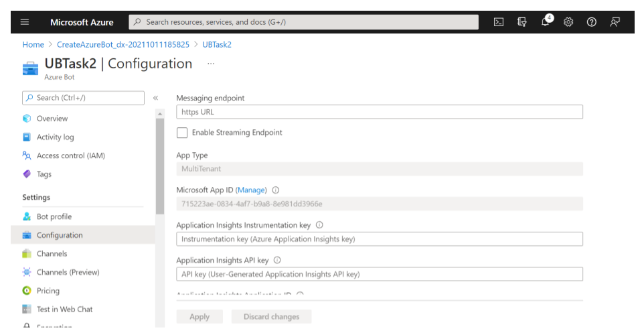Click the info icon beside Microsoft App ID
Screen dimensions: 644x331
click(x=276, y=190)
